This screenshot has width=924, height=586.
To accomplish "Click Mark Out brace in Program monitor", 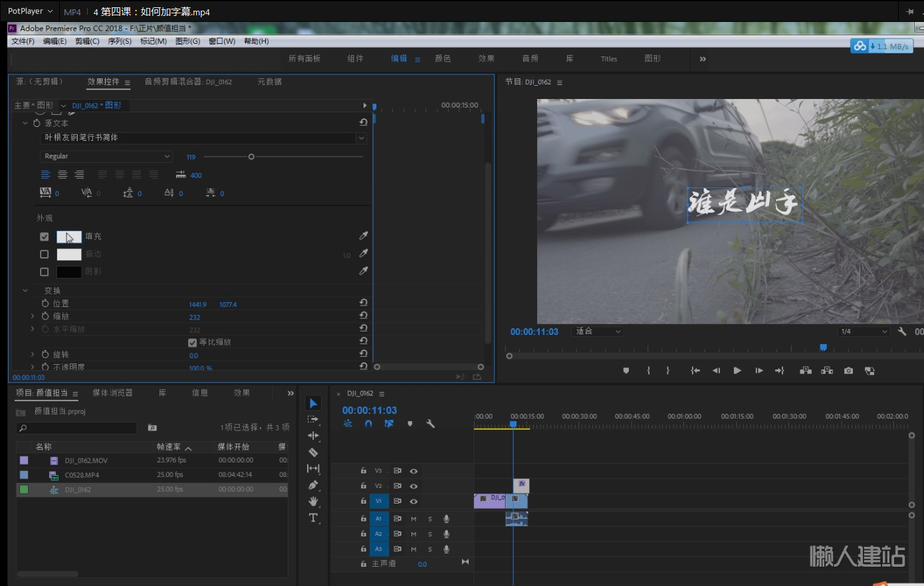I will click(668, 371).
